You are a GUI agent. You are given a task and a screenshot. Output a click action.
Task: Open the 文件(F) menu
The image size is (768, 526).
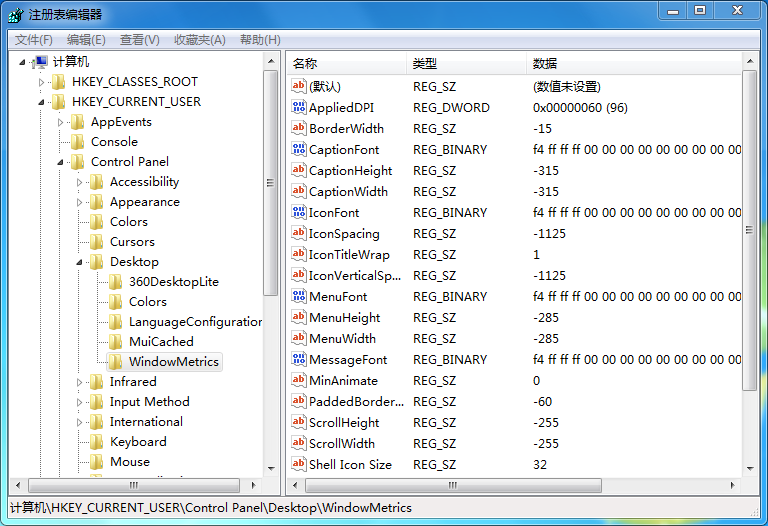[x=33, y=40]
